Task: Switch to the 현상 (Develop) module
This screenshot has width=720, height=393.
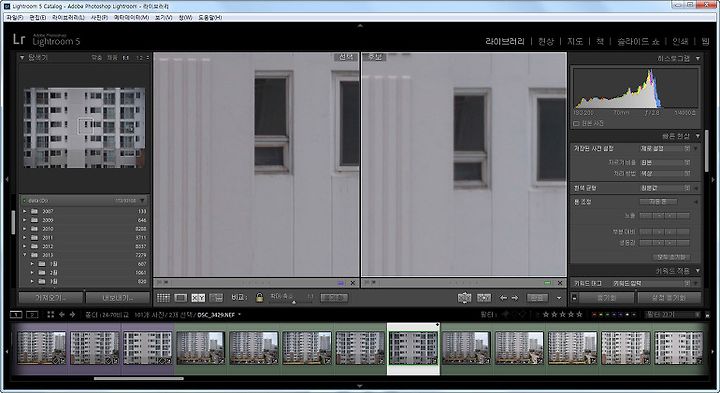Action: [x=546, y=41]
